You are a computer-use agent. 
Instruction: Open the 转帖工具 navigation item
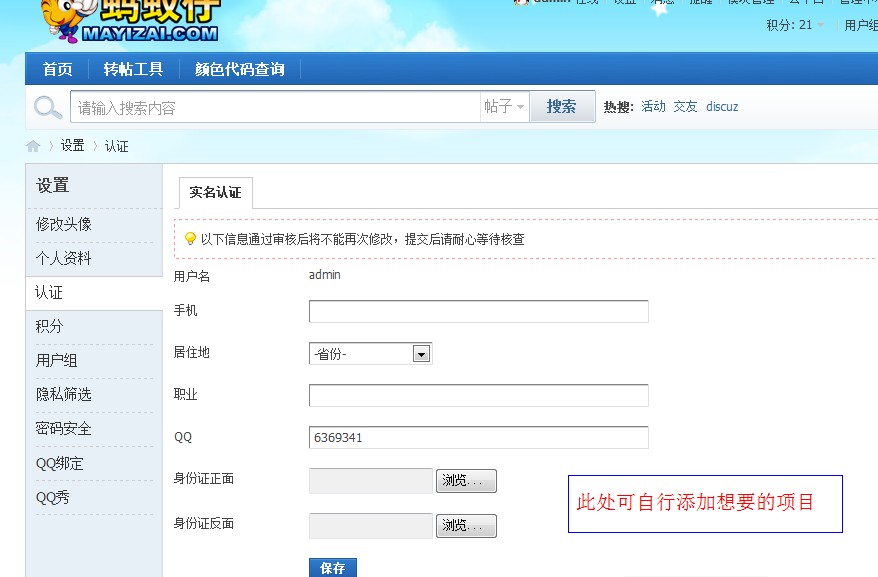click(x=133, y=69)
